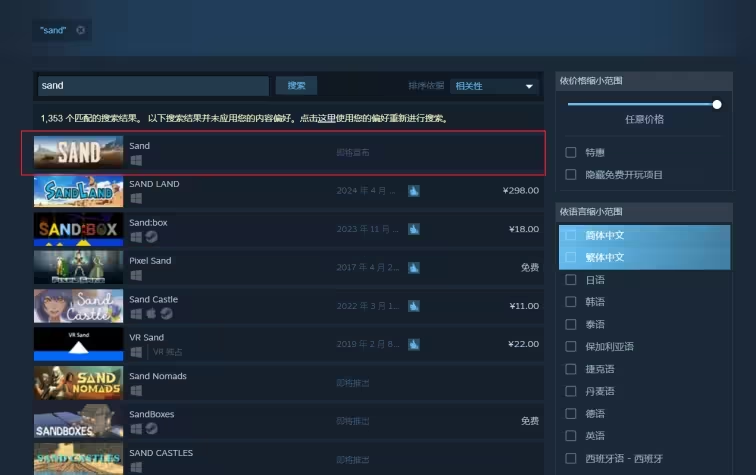Click the Windows icon under Sand
Image resolution: width=756 pixels, height=475 pixels.
136,160
